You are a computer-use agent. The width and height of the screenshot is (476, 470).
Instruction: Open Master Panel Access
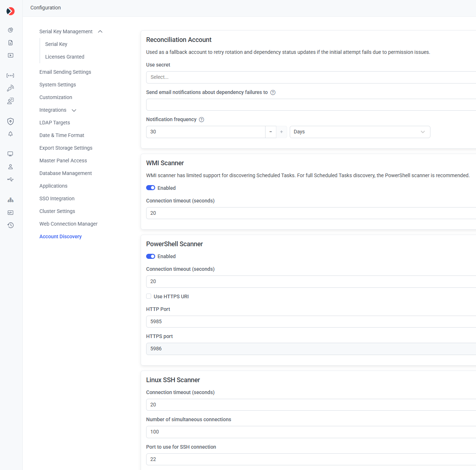pos(63,161)
